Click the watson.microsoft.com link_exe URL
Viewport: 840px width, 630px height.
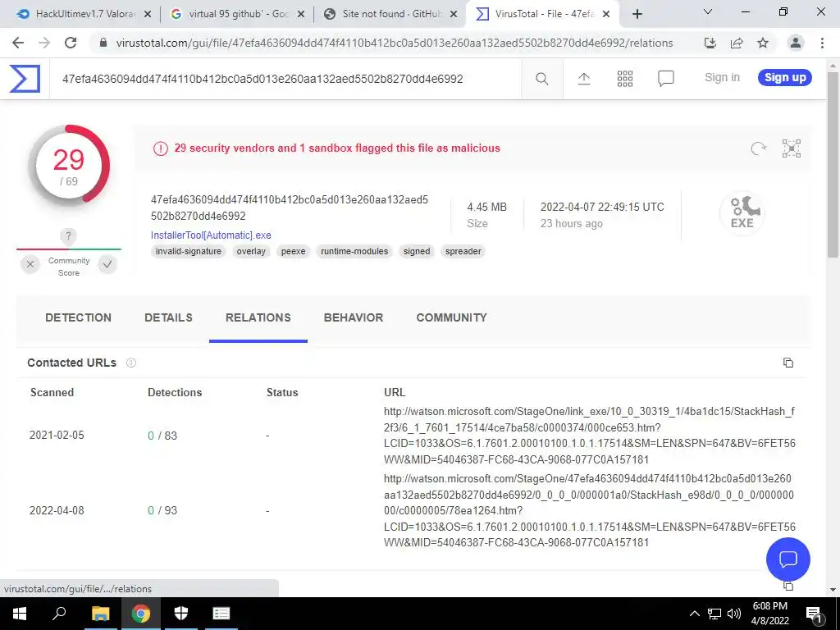point(590,436)
